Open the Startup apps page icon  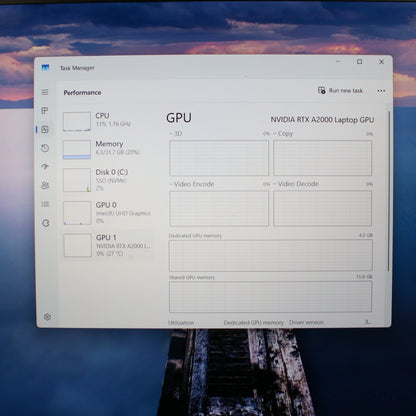tap(45, 167)
